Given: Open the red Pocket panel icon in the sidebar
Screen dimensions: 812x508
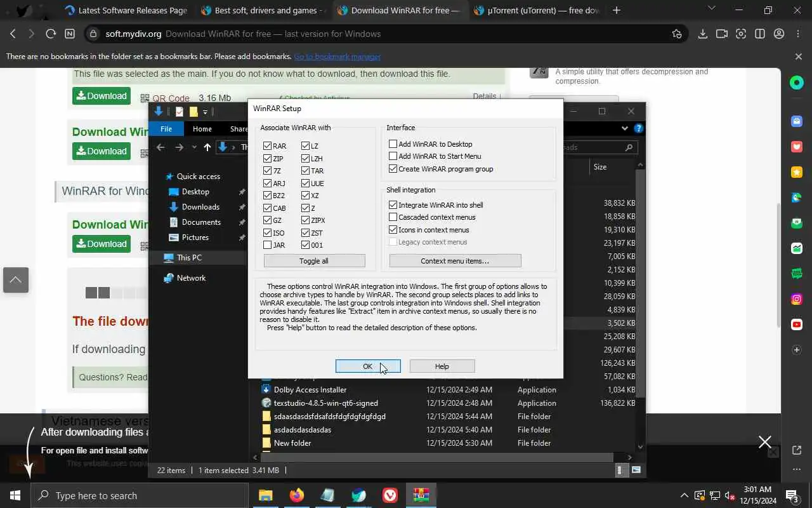Looking at the screenshot, I should pyautogui.click(x=797, y=147).
